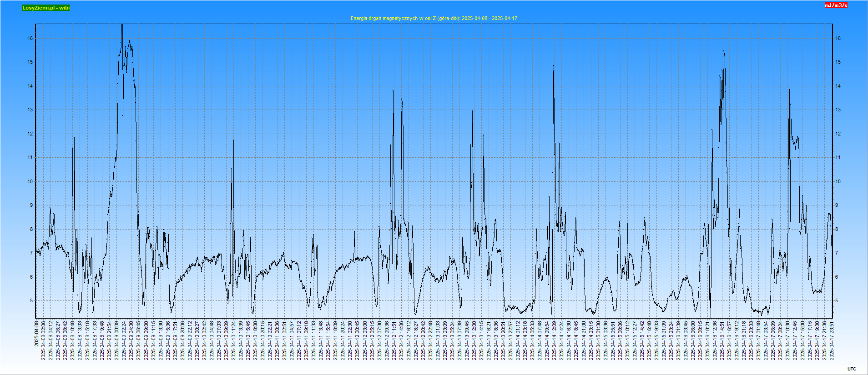868x375 pixels.
Task: Select the 2025-04-10 18:00 timestamp label
Action: pos(255,341)
